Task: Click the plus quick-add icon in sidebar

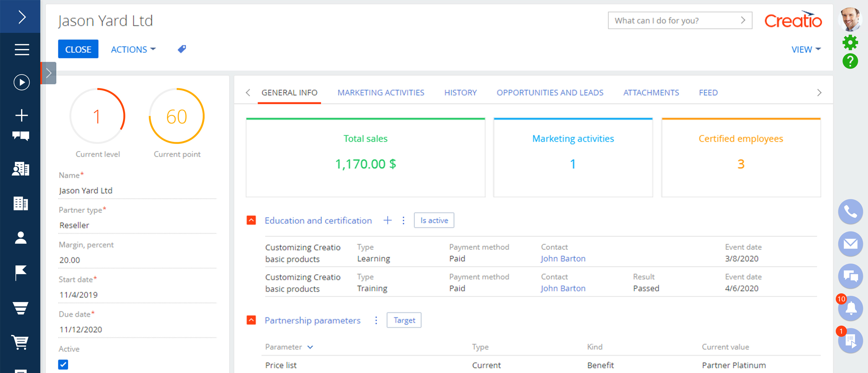Action: pos(21,115)
